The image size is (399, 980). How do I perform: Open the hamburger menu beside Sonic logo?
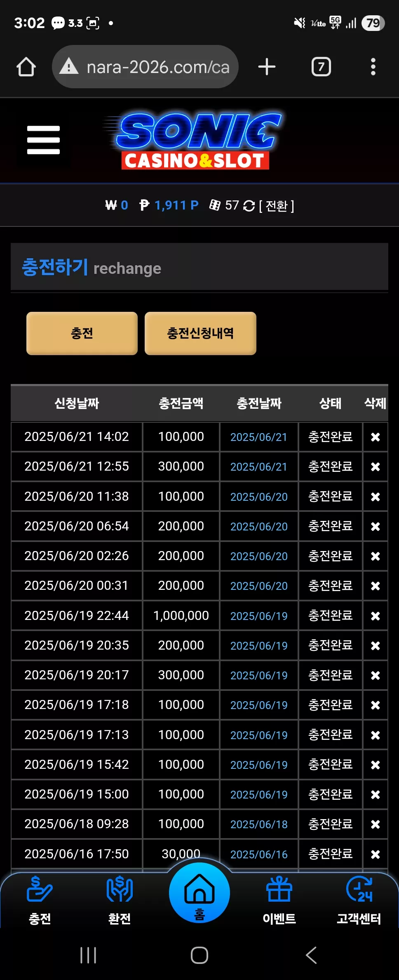[x=43, y=140]
